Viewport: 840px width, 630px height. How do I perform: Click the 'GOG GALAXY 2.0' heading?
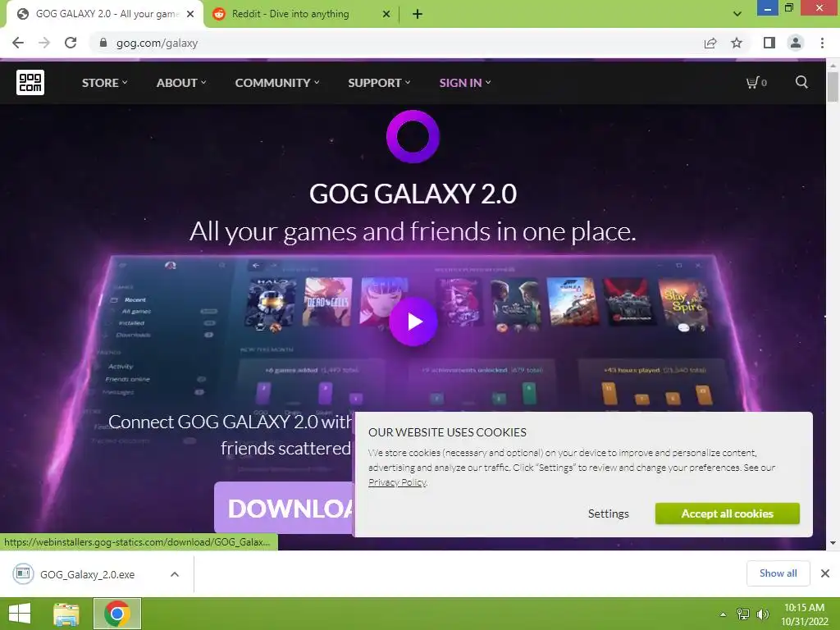(413, 194)
